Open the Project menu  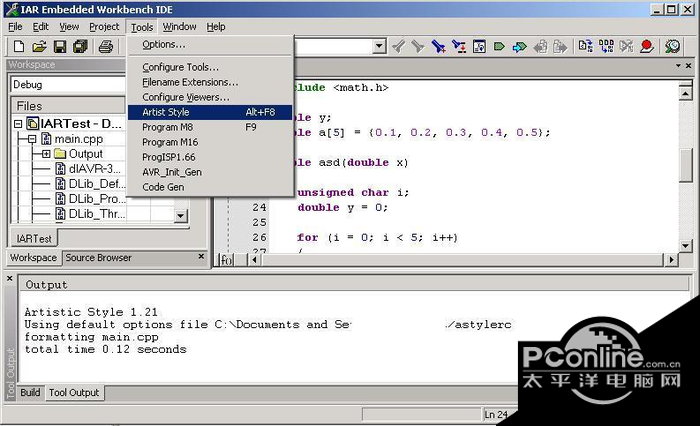104,27
